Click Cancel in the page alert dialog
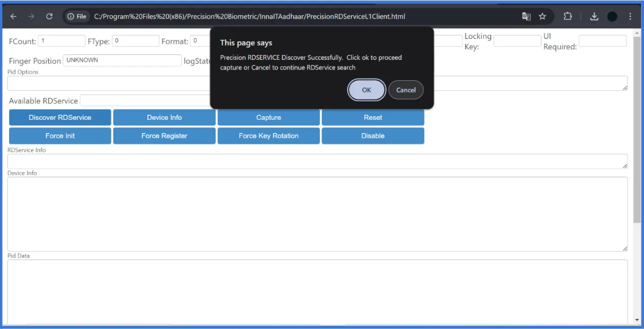Image resolution: width=644 pixels, height=329 pixels. [406, 90]
